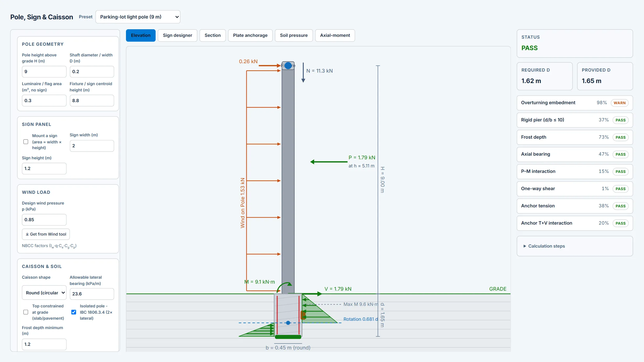The width and height of the screenshot is (644, 362).
Task: Click the NBCC factors note text
Action: tap(49, 246)
